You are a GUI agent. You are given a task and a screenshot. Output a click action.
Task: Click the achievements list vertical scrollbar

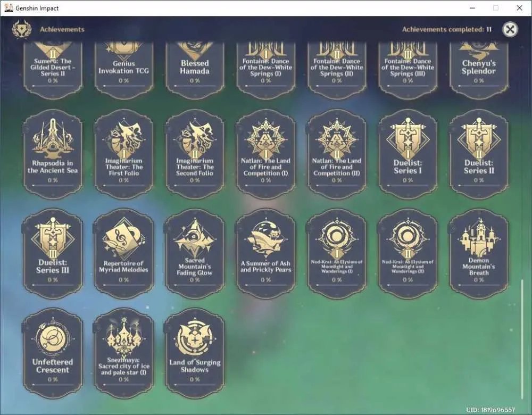pos(522,339)
